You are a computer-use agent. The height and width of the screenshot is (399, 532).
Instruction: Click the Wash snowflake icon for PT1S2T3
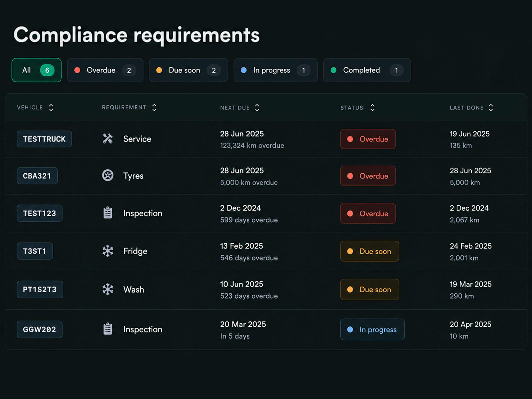[x=108, y=289]
